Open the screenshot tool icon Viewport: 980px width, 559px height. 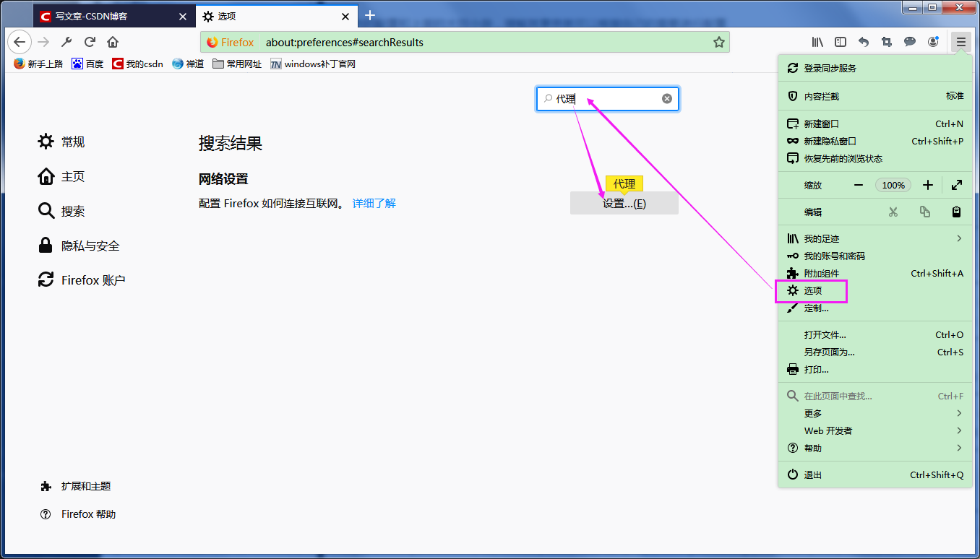click(x=886, y=42)
